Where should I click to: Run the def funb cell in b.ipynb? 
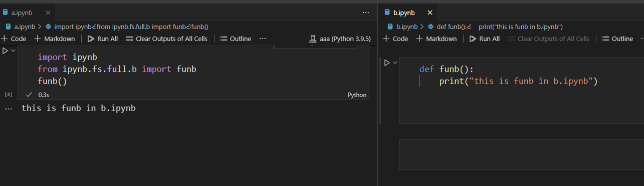387,62
